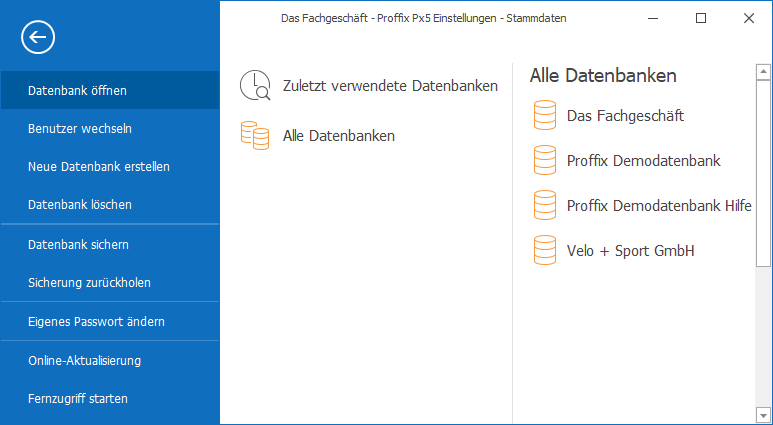Click the database icon next to Das Fachgeschäft
This screenshot has height=425, width=773.
[545, 116]
